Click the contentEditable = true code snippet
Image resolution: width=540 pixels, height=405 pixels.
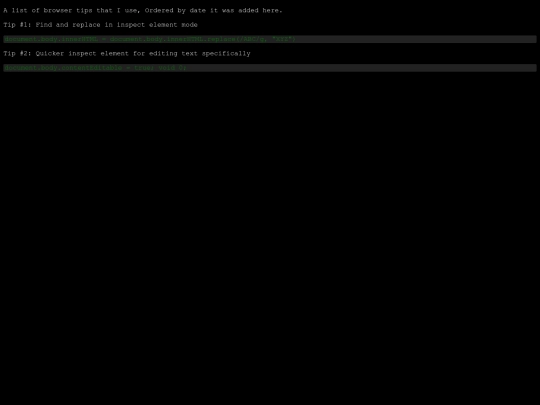tap(270, 68)
